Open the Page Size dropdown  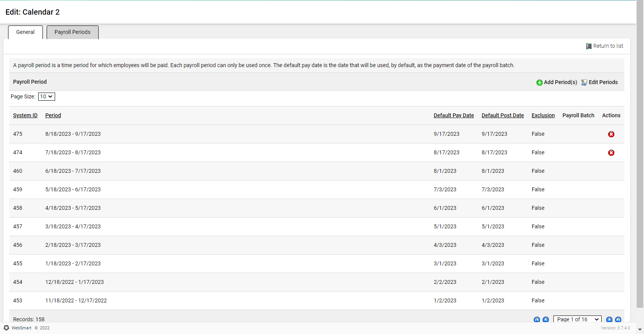[x=46, y=96]
